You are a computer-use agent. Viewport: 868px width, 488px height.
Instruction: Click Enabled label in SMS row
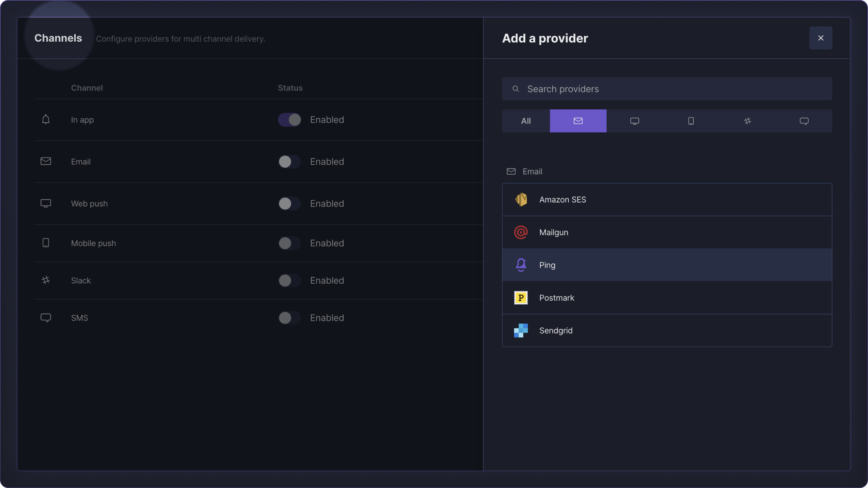click(327, 318)
